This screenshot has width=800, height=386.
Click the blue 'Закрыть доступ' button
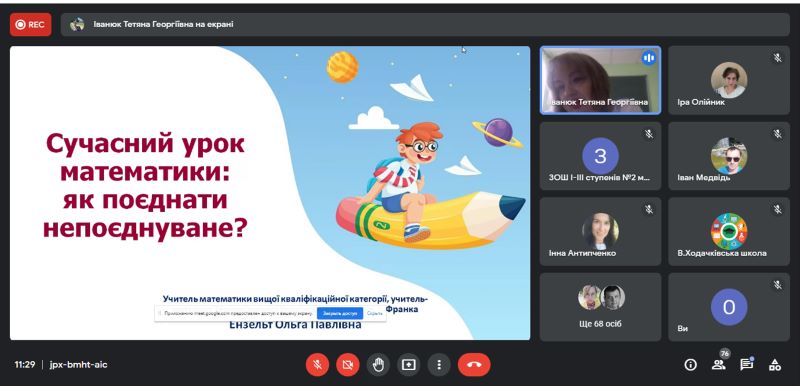340,313
